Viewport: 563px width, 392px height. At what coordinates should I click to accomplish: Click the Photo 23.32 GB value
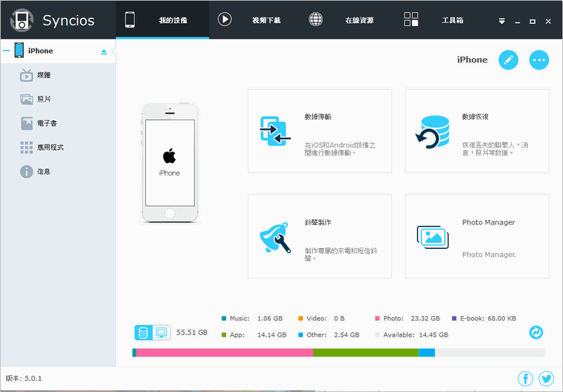425,318
